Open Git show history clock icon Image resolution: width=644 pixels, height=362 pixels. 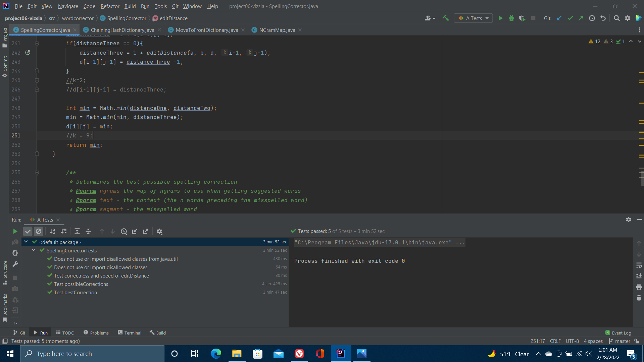click(x=592, y=18)
